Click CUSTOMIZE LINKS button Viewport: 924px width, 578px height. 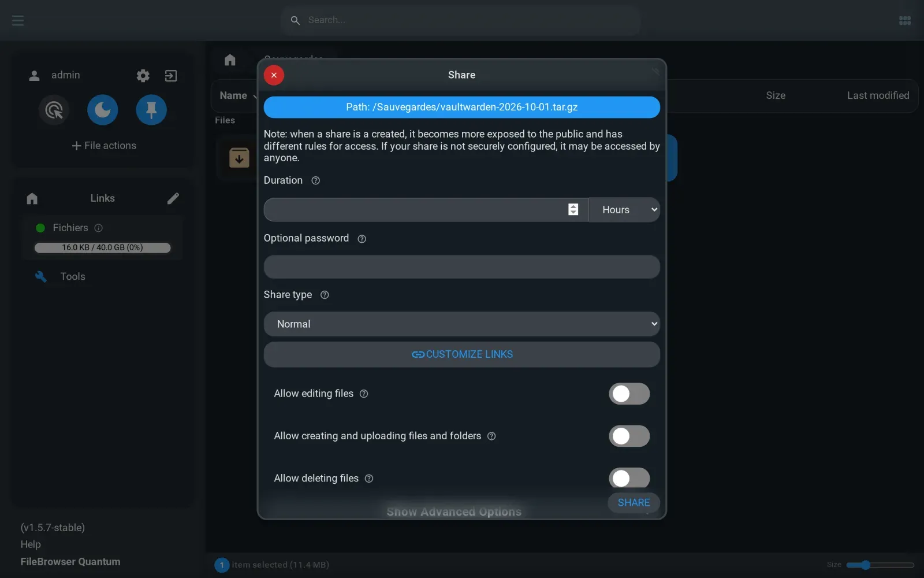coord(462,354)
